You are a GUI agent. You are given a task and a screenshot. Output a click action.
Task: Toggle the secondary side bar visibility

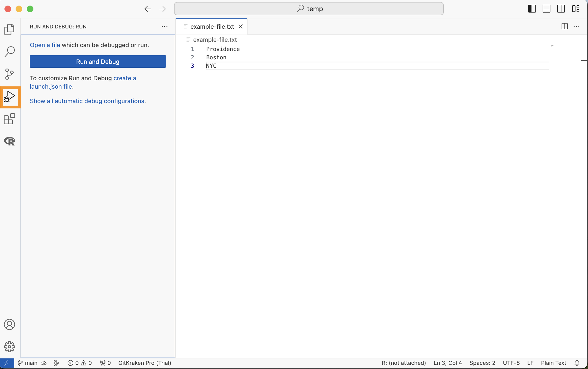[561, 9]
